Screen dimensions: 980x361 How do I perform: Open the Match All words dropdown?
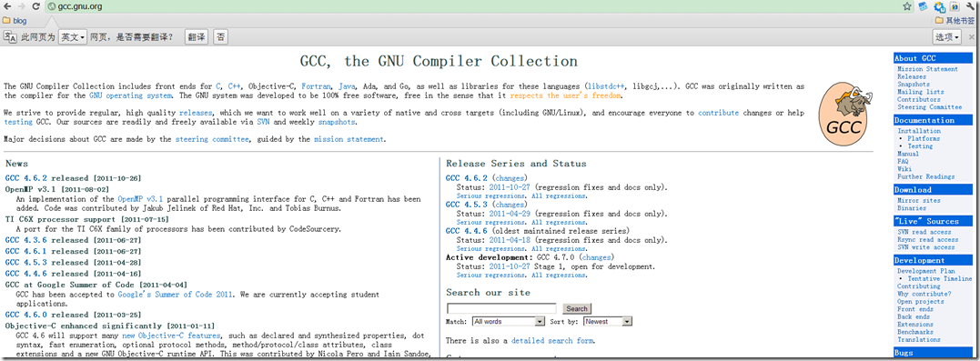coord(509,322)
